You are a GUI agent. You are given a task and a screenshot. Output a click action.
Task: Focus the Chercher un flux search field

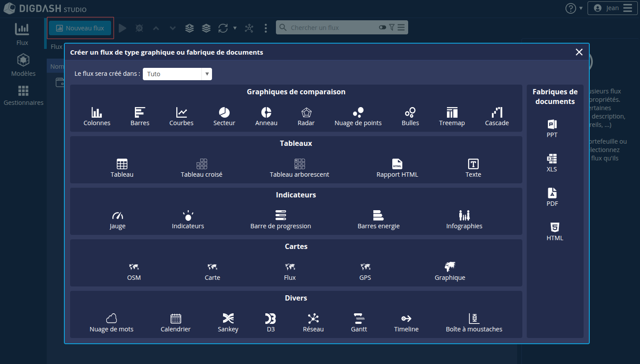point(333,28)
